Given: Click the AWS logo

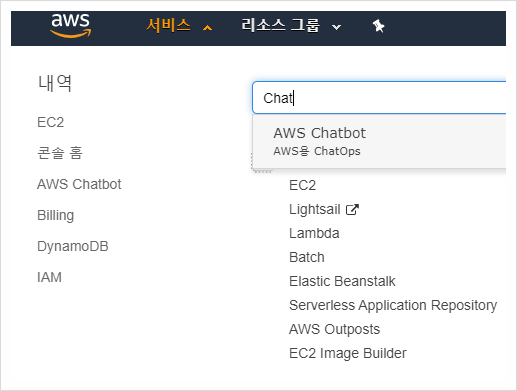Looking at the screenshot, I should click(x=71, y=26).
